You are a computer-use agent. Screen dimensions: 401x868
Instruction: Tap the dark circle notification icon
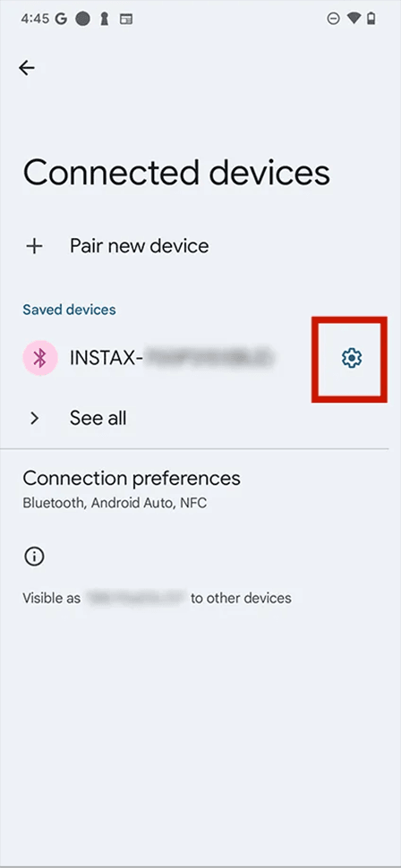(82, 19)
